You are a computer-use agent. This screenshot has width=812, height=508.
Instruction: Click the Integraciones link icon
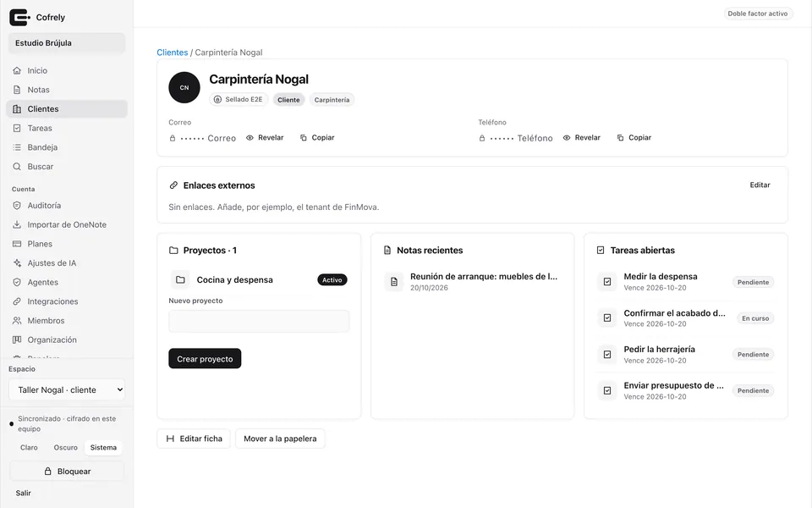[x=17, y=301]
